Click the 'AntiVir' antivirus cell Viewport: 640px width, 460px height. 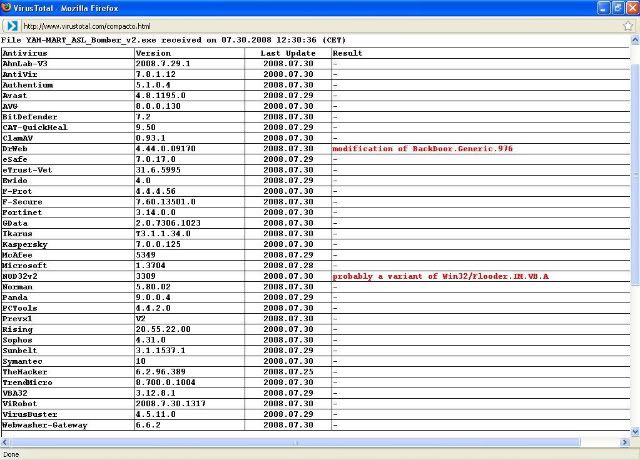pyautogui.click(x=68, y=74)
